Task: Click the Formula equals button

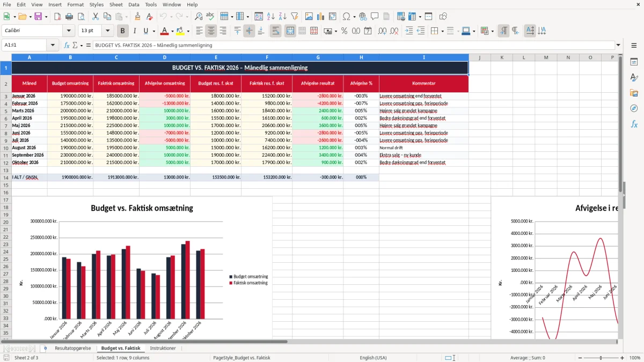Action: [89, 45]
